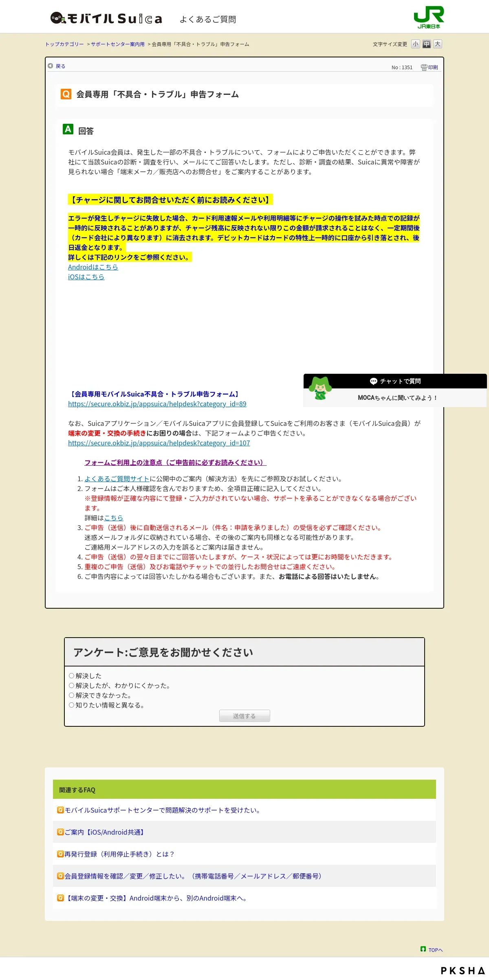489x980 pixels.
Task: Select 解決できなかった radio option
Action: point(71,695)
